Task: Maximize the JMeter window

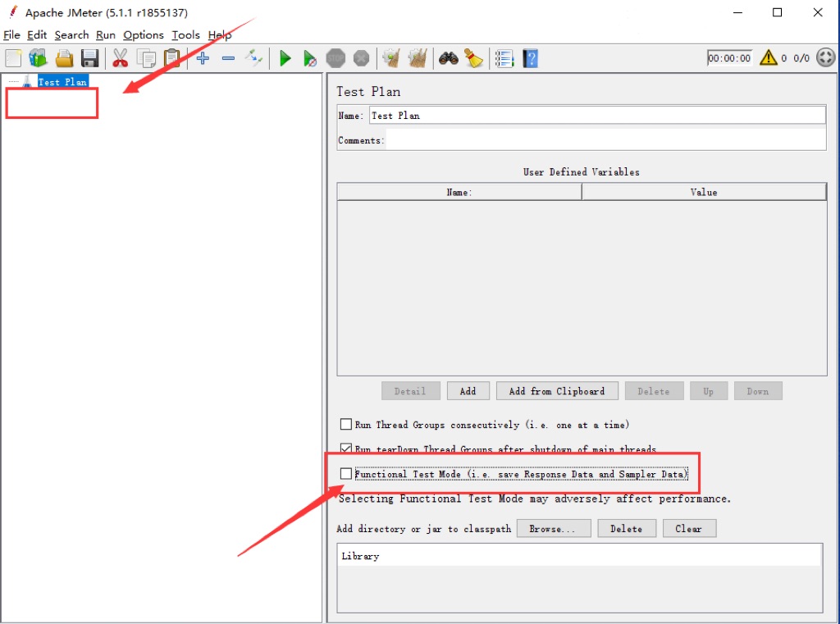Action: (778, 12)
